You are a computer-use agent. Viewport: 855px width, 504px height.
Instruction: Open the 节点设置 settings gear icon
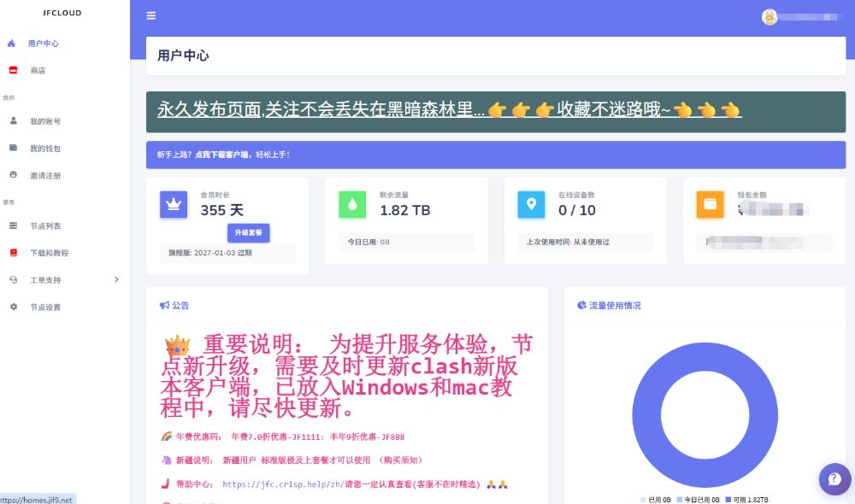[x=11, y=307]
